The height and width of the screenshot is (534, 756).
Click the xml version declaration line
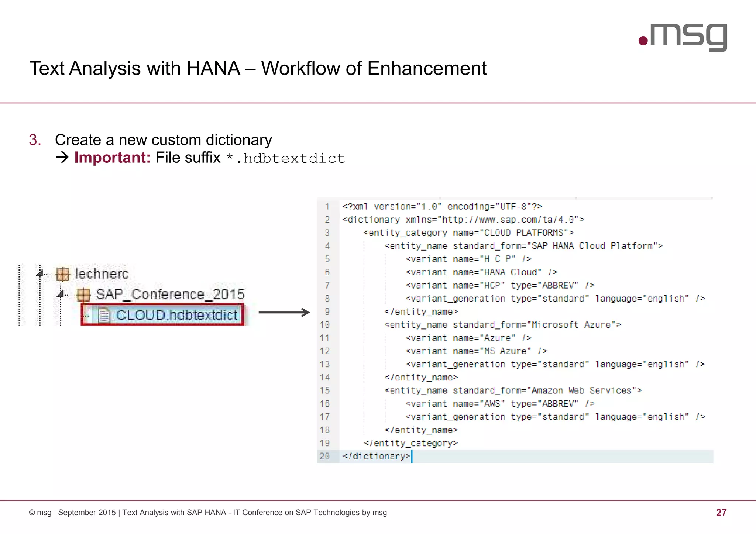(x=442, y=206)
